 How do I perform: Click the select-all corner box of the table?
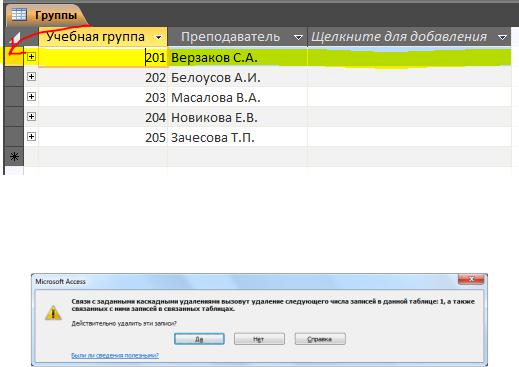pyautogui.click(x=14, y=37)
